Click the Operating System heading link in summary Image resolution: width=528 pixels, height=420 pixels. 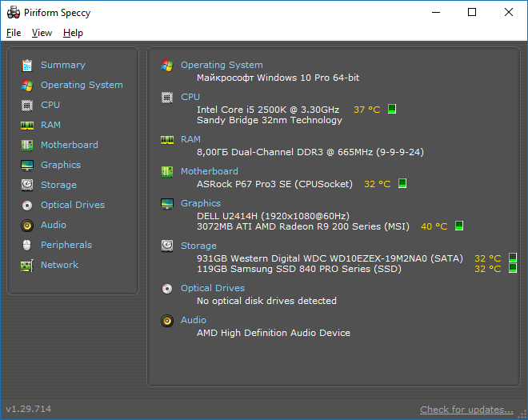click(x=222, y=65)
